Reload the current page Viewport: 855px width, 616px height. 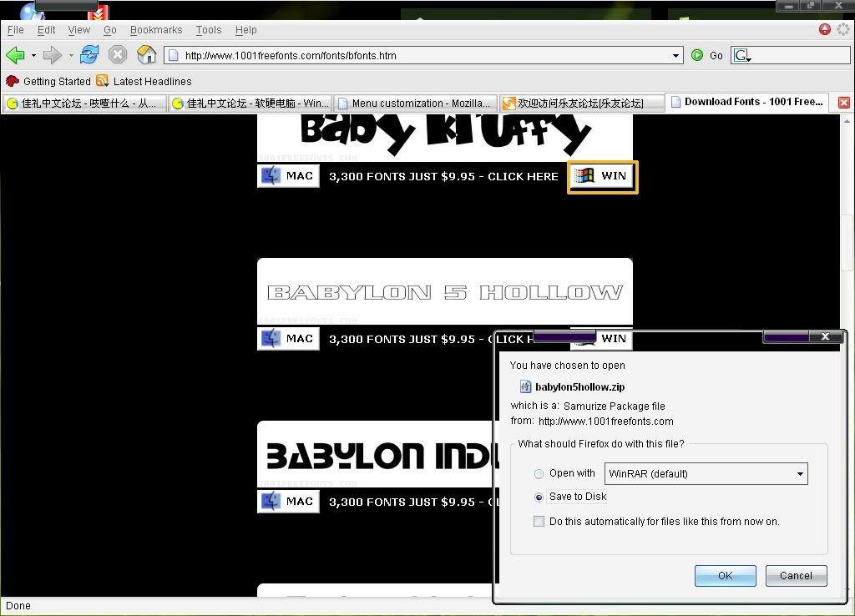(x=89, y=56)
